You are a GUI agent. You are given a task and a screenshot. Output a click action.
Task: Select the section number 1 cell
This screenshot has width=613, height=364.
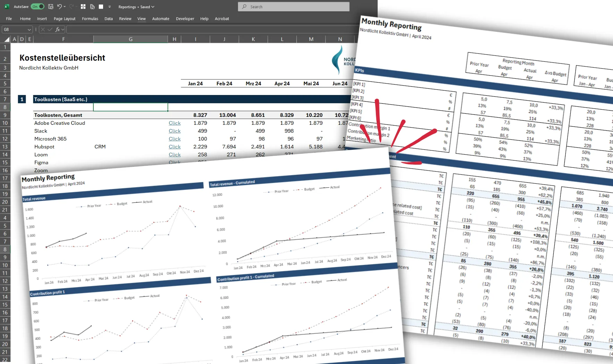(22, 99)
